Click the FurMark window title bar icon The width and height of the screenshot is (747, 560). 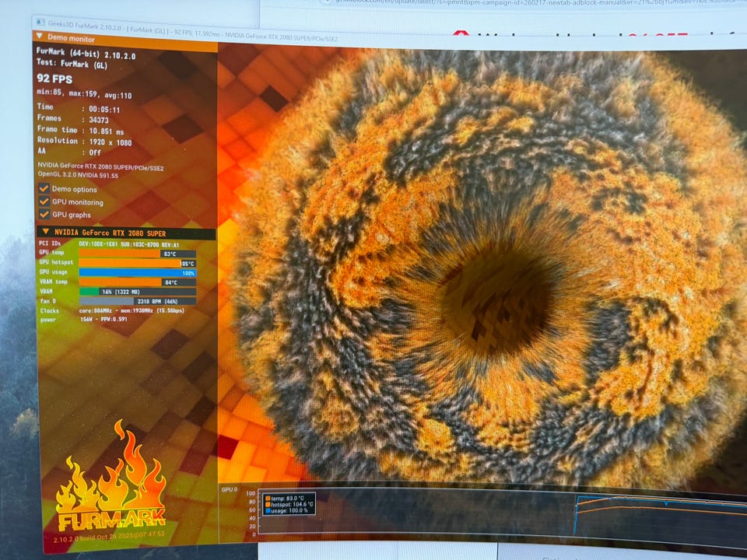tap(40, 23)
